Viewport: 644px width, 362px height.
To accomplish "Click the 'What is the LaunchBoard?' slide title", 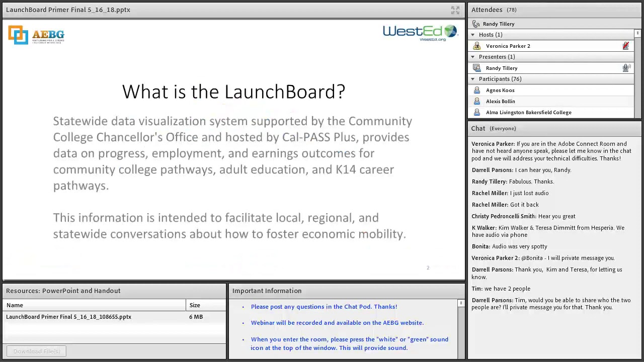I will click(233, 92).
